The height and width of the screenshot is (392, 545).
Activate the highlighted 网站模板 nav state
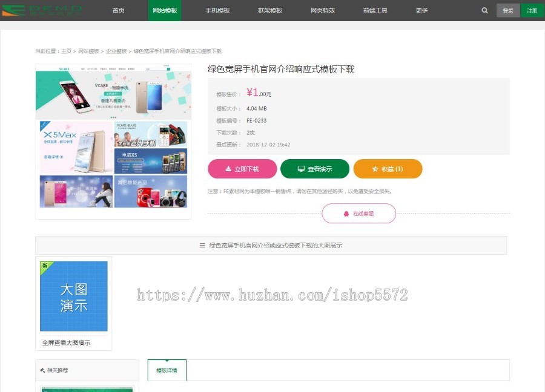pyautogui.click(x=165, y=10)
